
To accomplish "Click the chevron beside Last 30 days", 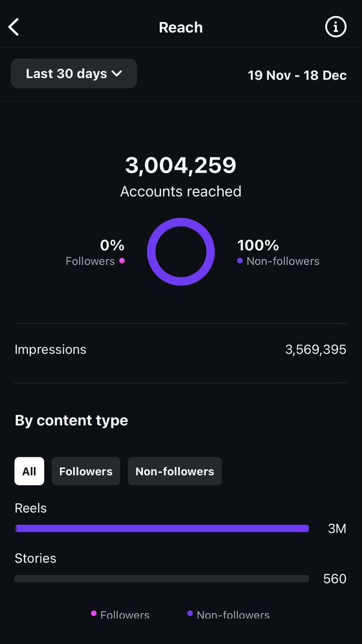I will [117, 74].
